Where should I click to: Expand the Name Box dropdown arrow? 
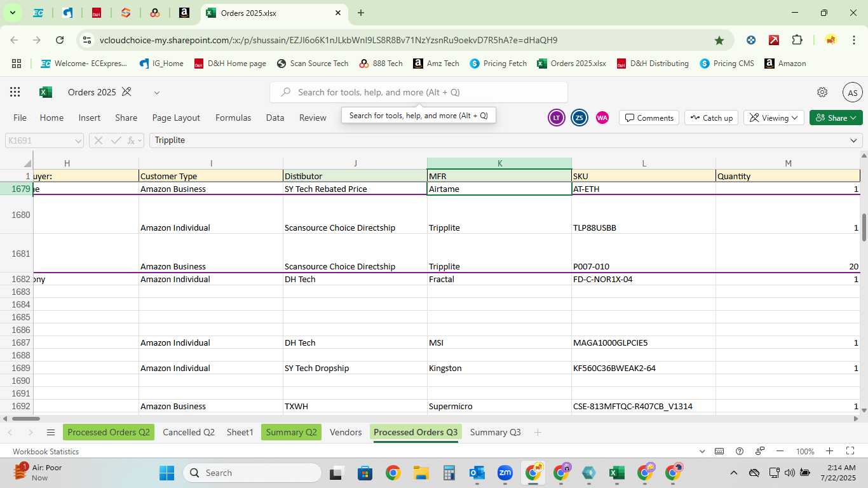pos(78,140)
